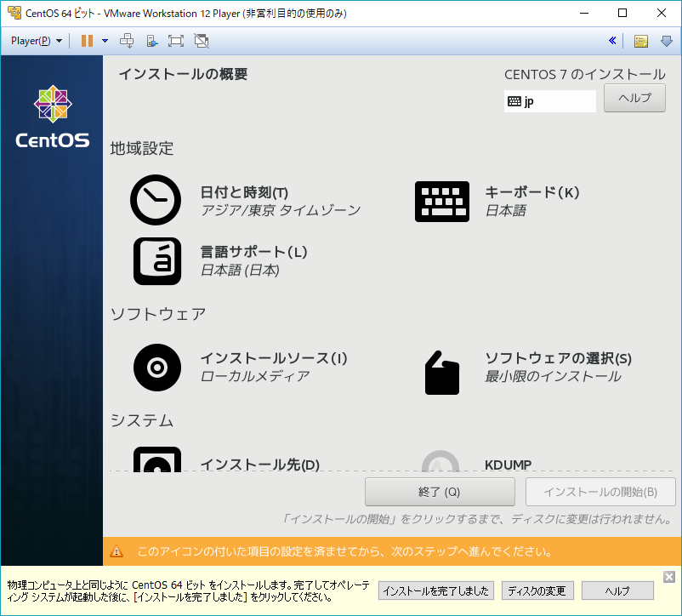
Task: Open ソフトウェアの選択(S) settings
Action: pos(558,358)
